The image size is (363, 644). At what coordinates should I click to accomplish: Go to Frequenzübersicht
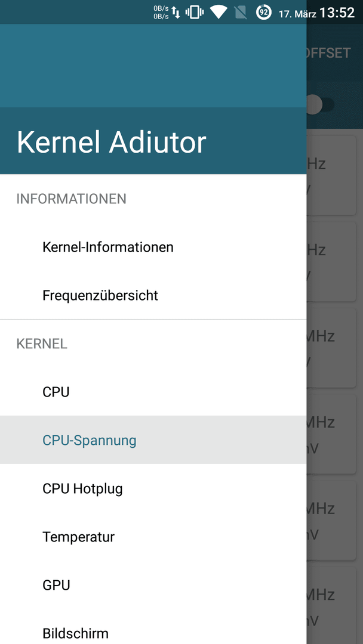coord(100,295)
